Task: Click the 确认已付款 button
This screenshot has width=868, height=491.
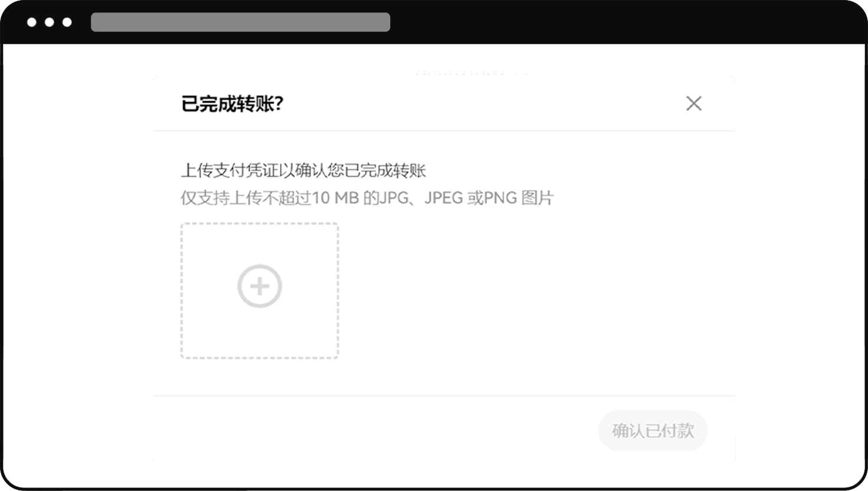Action: pyautogui.click(x=652, y=431)
